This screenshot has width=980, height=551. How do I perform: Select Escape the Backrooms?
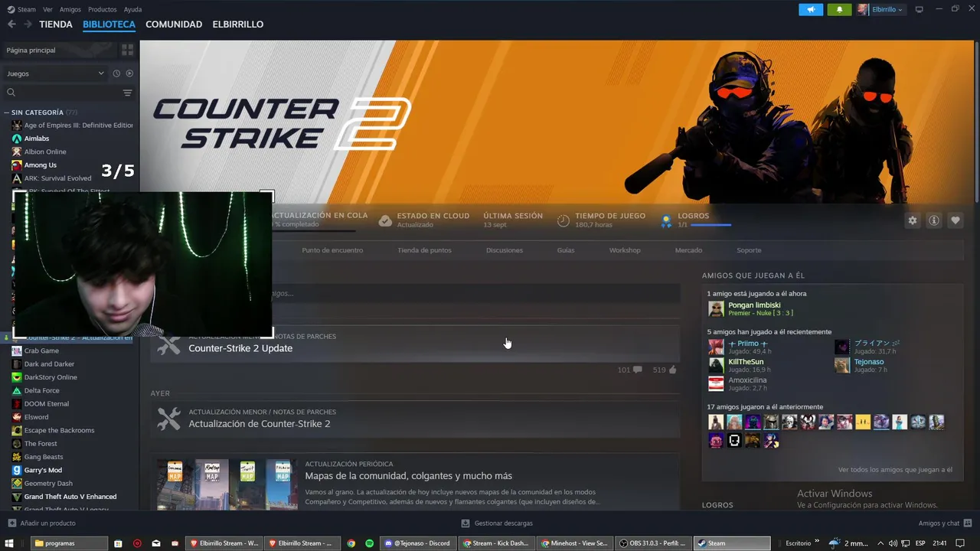[59, 430]
